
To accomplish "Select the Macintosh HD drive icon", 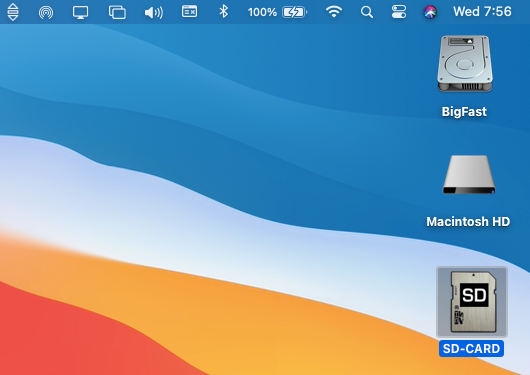I will pyautogui.click(x=469, y=174).
